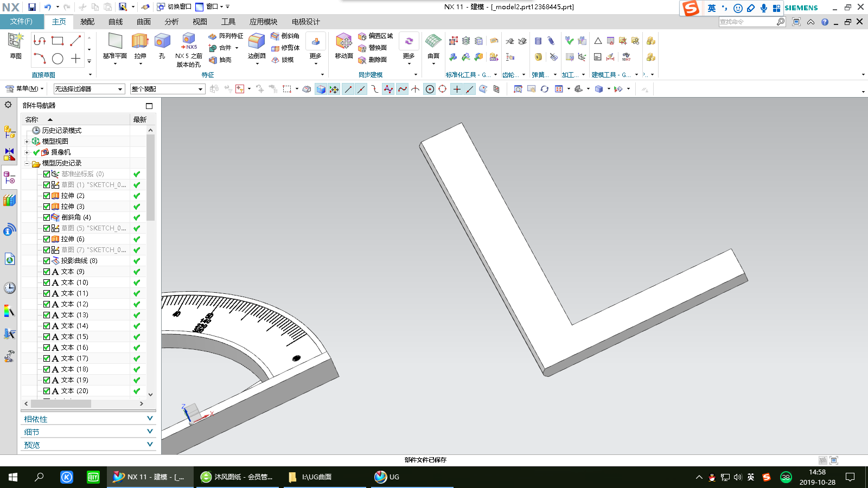Click the command search (查找命令) field
Image resolution: width=868 pixels, height=488 pixels.
pyautogui.click(x=746, y=22)
